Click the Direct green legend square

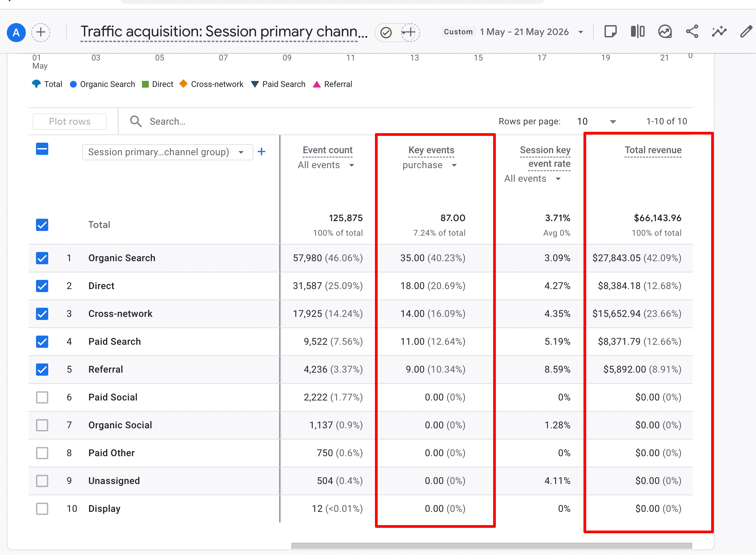pos(145,84)
